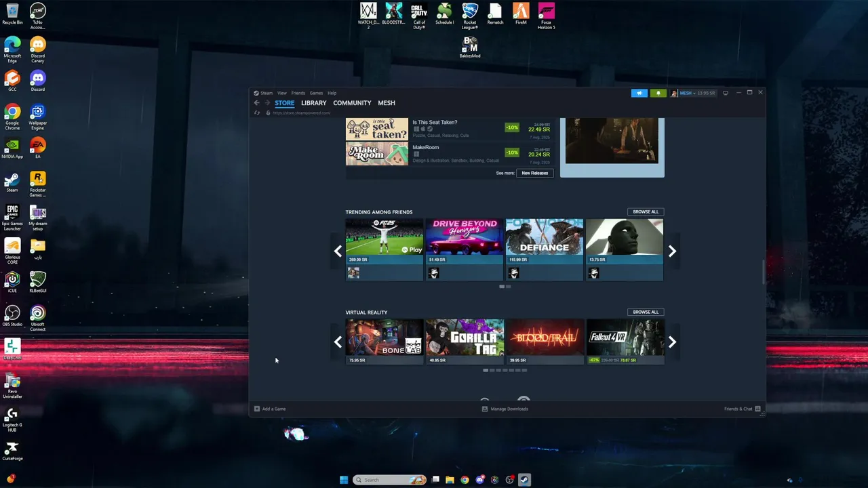Open Steam notifications bell icon

[658, 93]
